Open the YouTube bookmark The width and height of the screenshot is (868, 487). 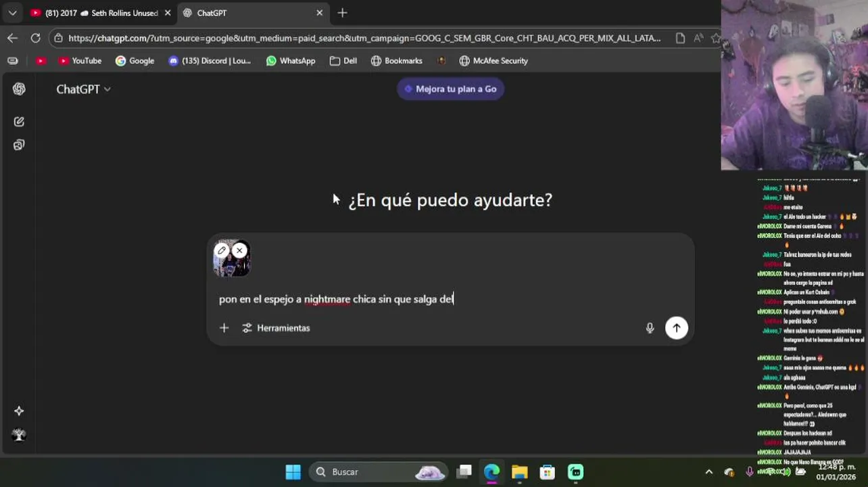tap(80, 61)
